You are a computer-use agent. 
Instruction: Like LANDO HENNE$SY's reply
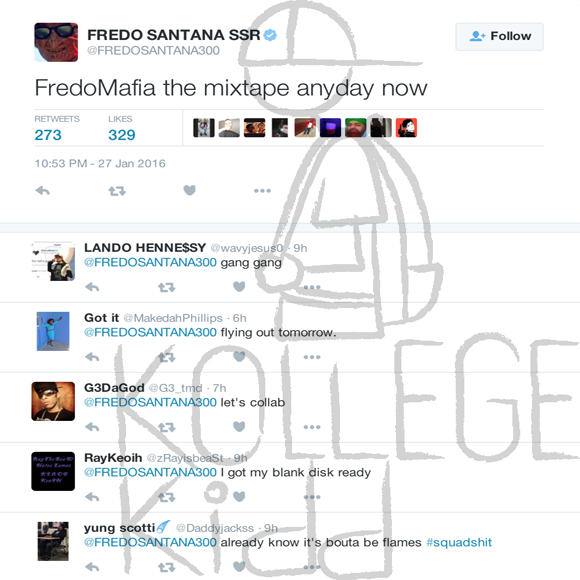(239, 286)
